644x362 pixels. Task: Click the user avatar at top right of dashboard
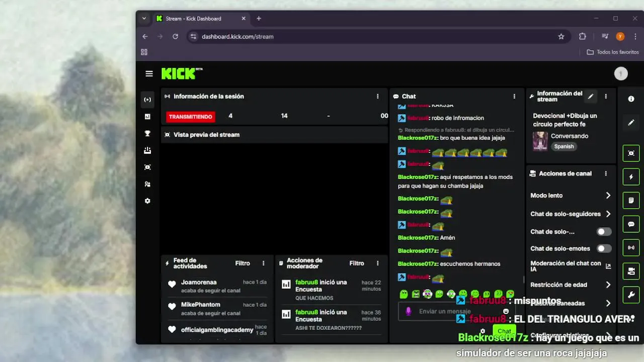621,74
